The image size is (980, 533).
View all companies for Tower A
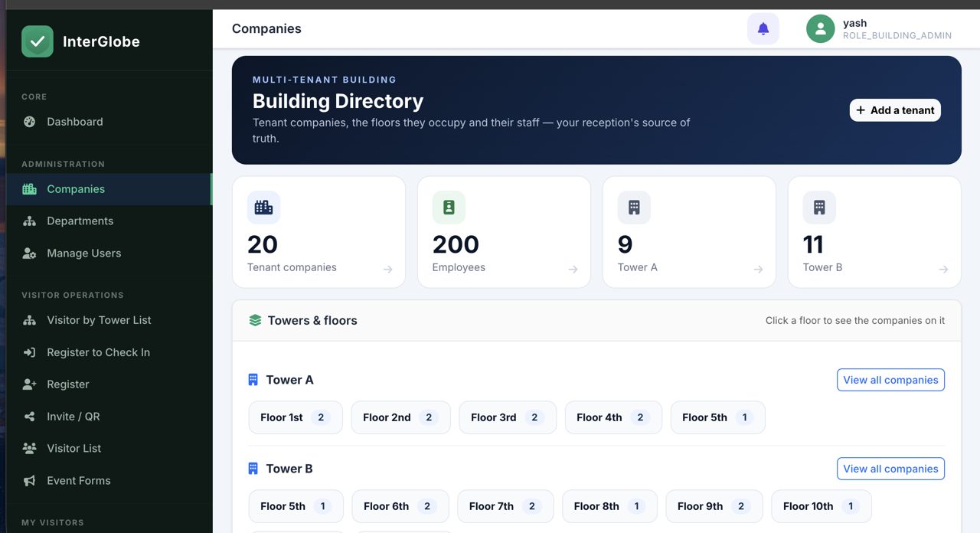(890, 380)
